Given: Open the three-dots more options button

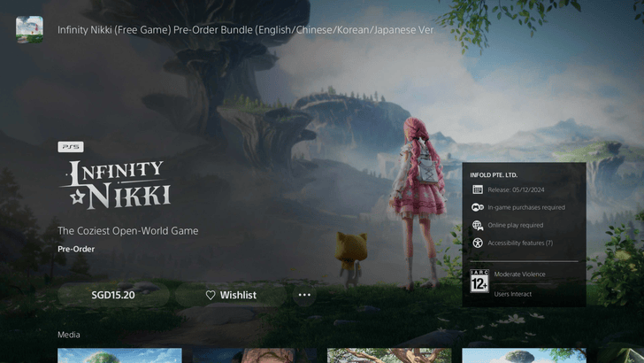Looking at the screenshot, I should [304, 295].
